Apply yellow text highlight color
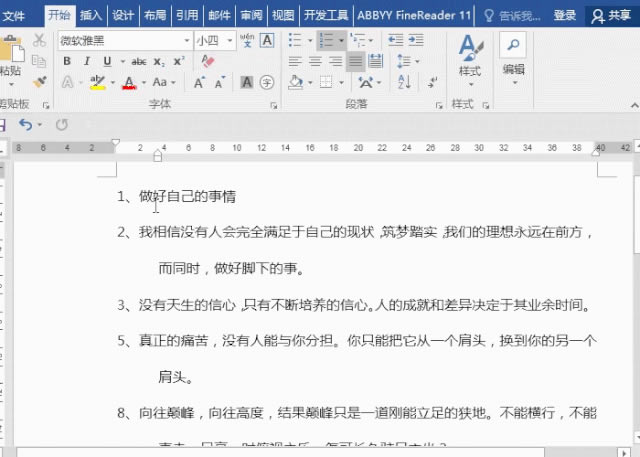The width and height of the screenshot is (640, 457). [x=98, y=83]
